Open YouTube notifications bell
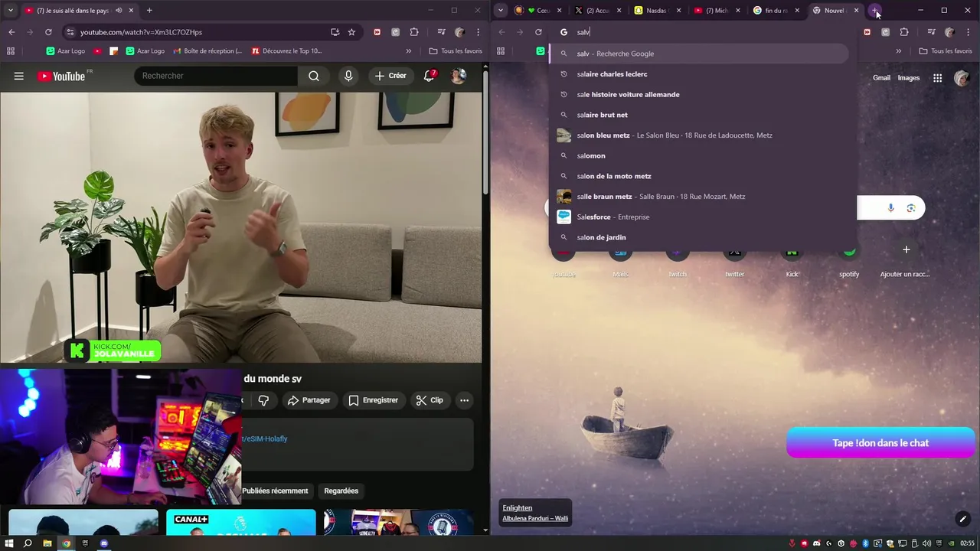 click(430, 76)
